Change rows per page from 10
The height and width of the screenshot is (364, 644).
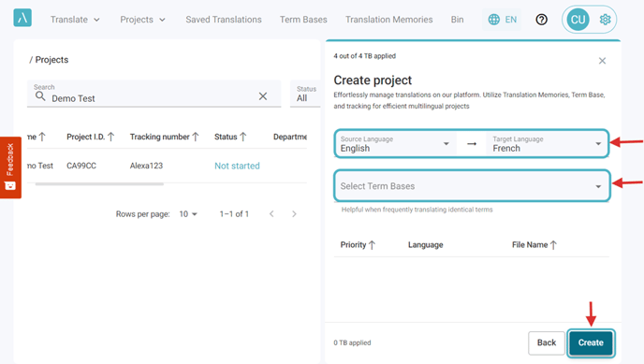coord(188,213)
